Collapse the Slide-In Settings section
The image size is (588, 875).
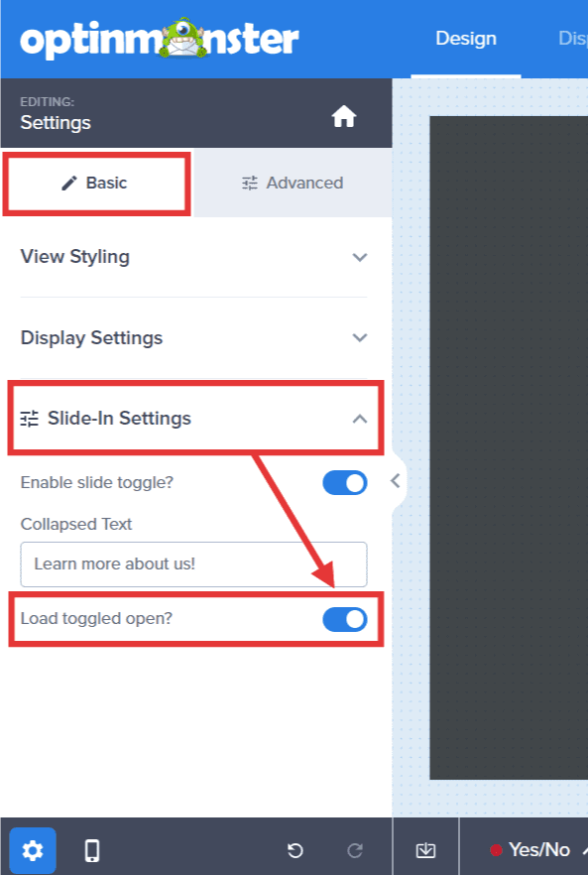coord(195,418)
